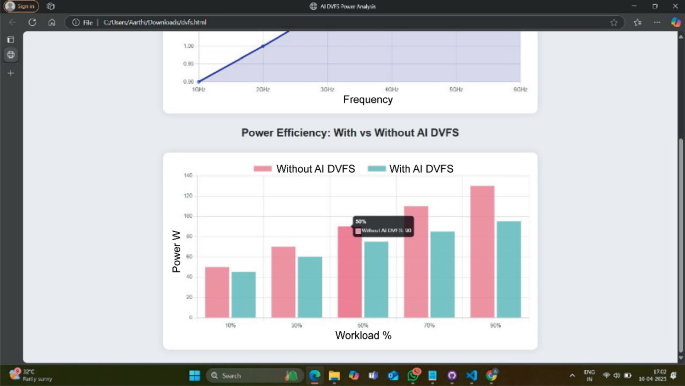Click the ENG IN language indicator
The width and height of the screenshot is (685, 386).
589,376
